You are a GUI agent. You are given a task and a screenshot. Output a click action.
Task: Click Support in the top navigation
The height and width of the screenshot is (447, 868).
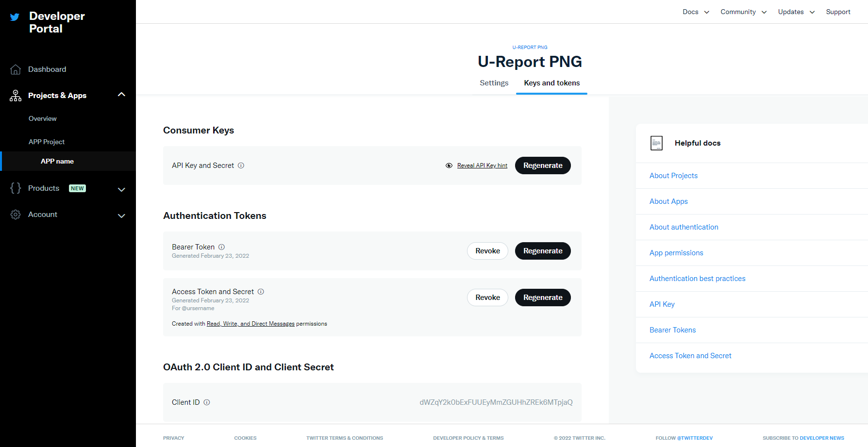[838, 12]
